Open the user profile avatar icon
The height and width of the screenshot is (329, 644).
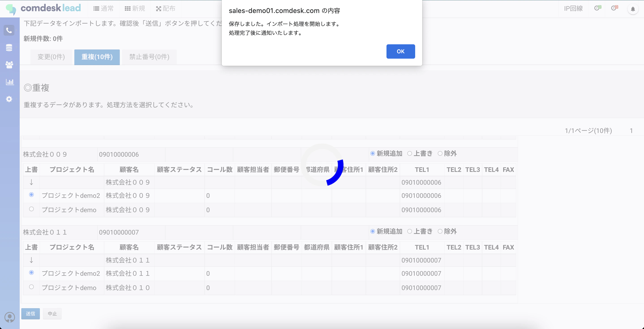[10, 317]
